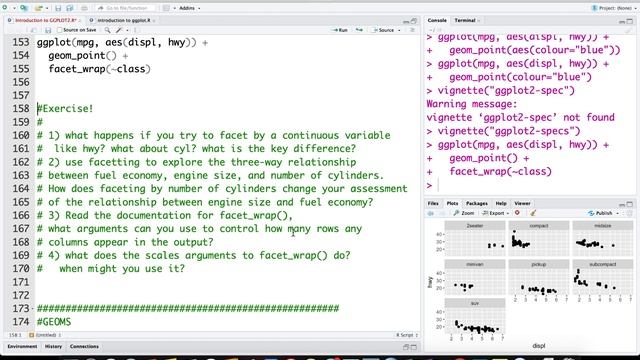Viewport: 640px width, 360px height.
Task: Click the Zoom plot button
Action: tap(464, 213)
